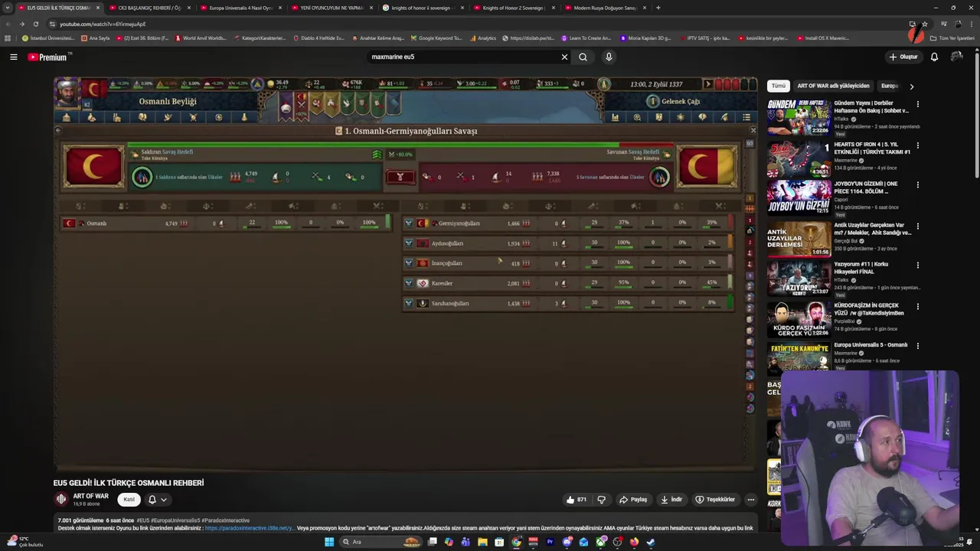Open options for Hearts of Iron 4 video

pos(918,145)
